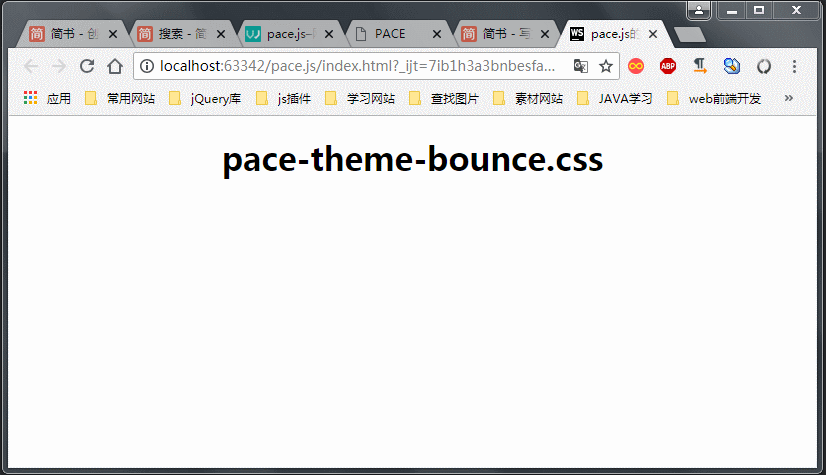The image size is (826, 475).
Task: Open the 查找图片 bookmark folder
Action: coord(444,98)
